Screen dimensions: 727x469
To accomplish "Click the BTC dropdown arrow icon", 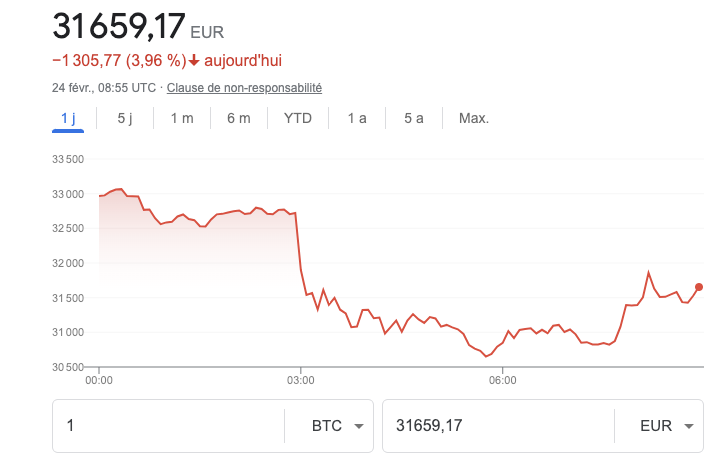I will tap(358, 427).
